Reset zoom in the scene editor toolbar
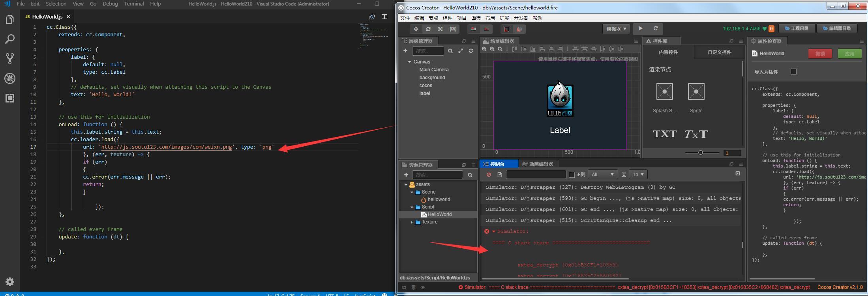This screenshot has height=296, width=868. 500,49
